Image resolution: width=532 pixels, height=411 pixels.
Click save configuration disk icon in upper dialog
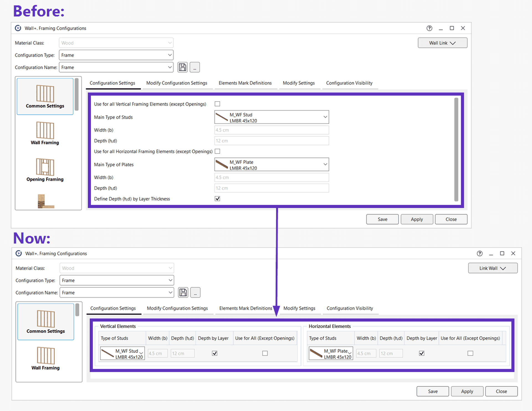click(x=182, y=67)
